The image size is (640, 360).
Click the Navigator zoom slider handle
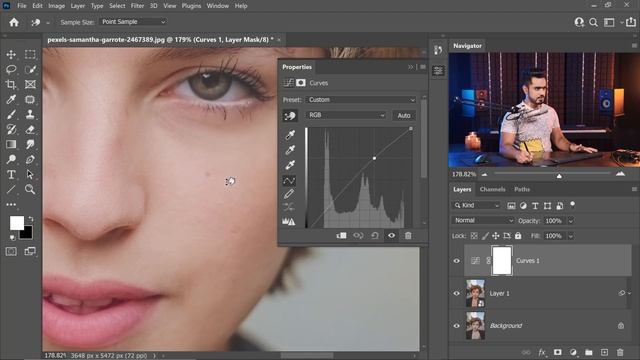(x=559, y=176)
